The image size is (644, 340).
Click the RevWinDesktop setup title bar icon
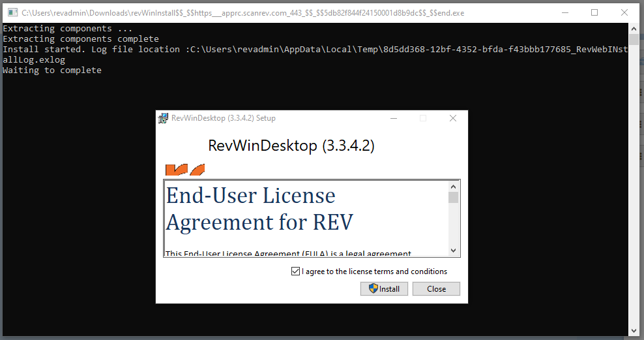coord(163,118)
